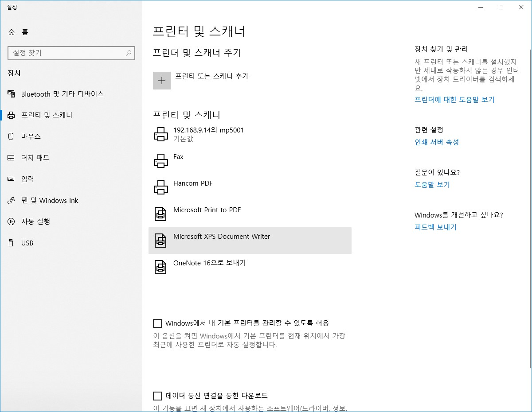Viewport: 532px width, 412px height.
Task: Click the Fax printer icon
Action: [160, 161]
